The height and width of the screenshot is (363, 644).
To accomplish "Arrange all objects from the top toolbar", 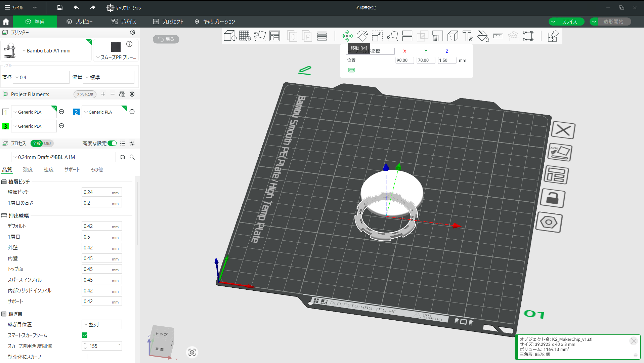I will (x=274, y=36).
